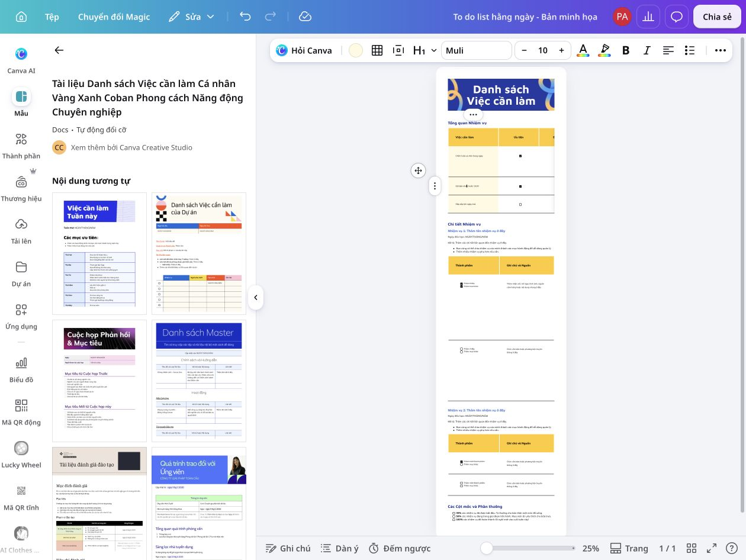The width and height of the screenshot is (746, 560).
Task: Go back from template details
Action: (59, 50)
